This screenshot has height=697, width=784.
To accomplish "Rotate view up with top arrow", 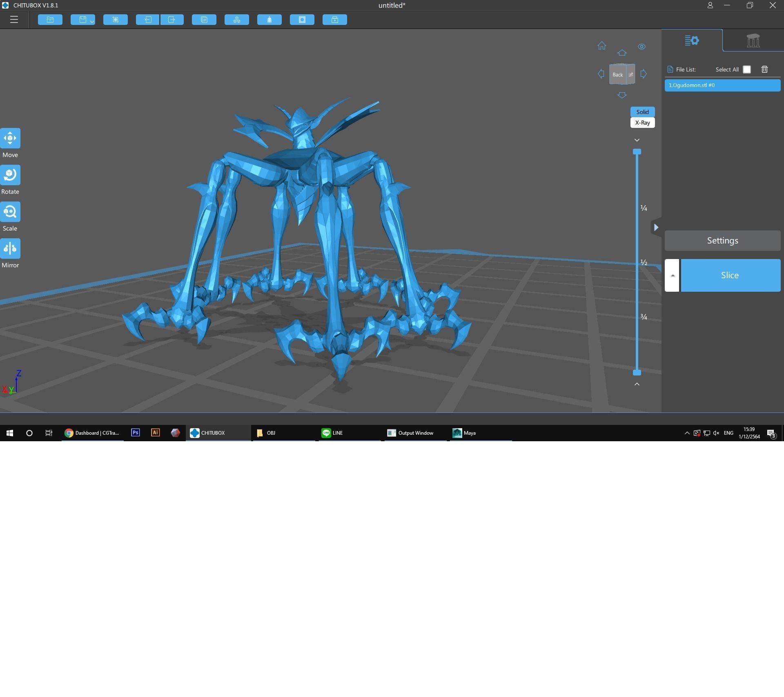I will [622, 53].
